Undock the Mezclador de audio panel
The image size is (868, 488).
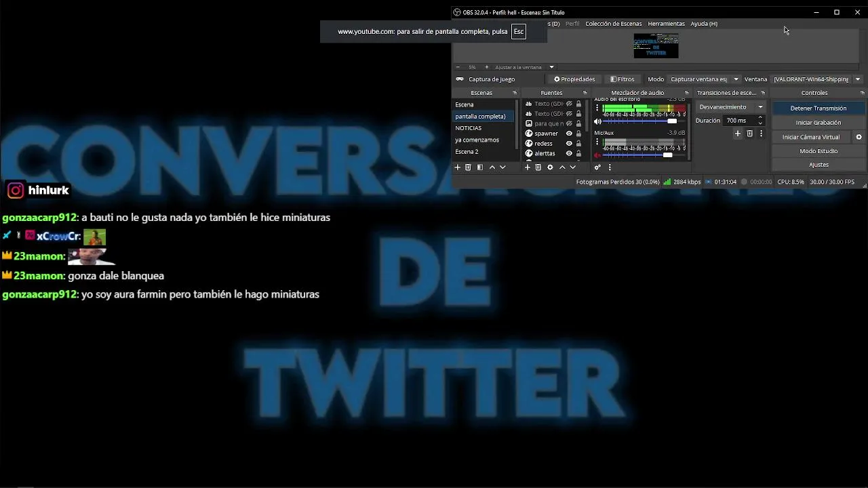coord(686,93)
